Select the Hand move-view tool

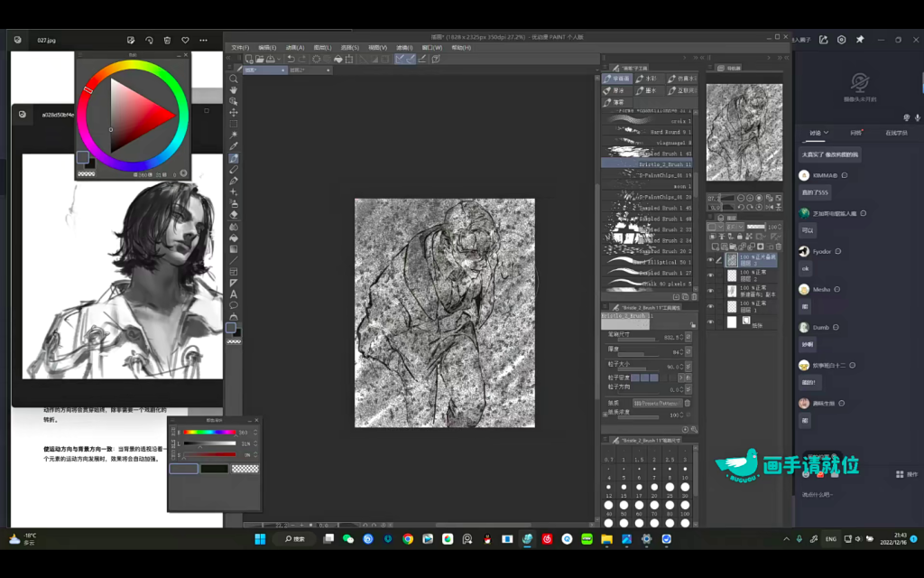[x=234, y=90]
